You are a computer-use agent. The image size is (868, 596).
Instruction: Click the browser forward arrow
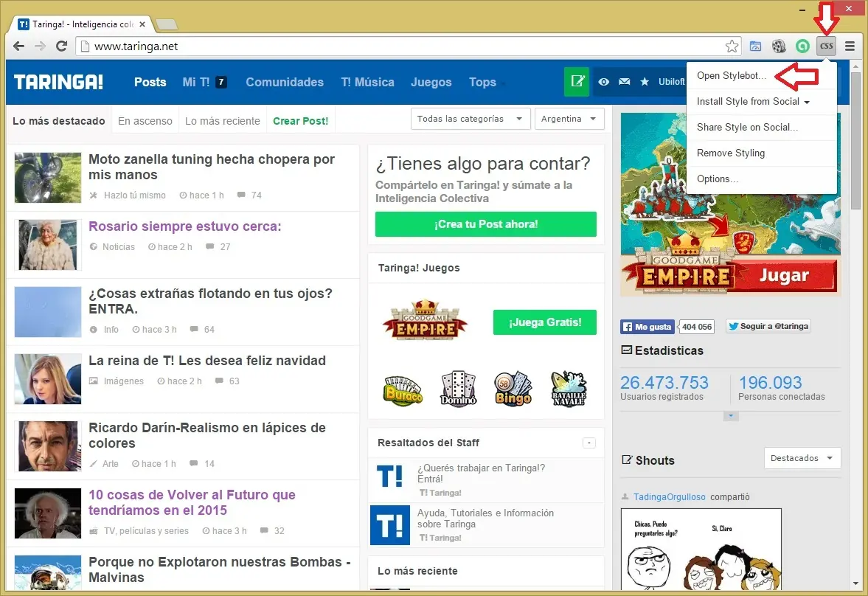click(40, 46)
